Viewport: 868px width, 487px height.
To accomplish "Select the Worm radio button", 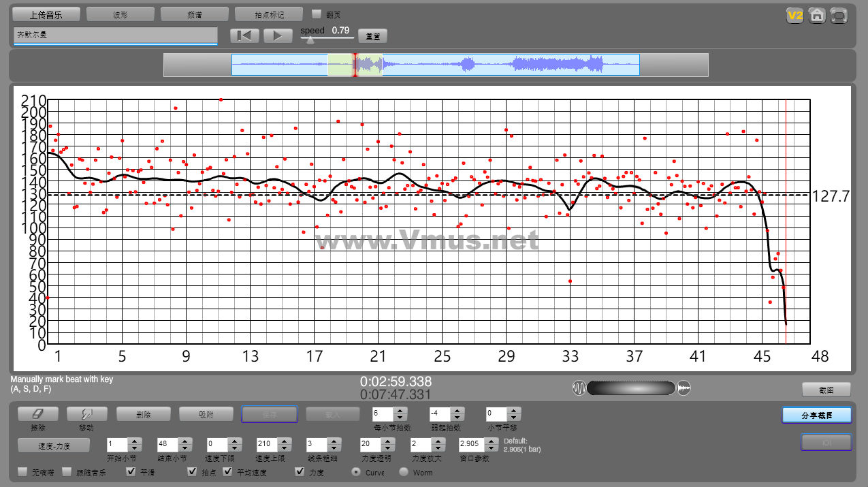I will tap(404, 472).
